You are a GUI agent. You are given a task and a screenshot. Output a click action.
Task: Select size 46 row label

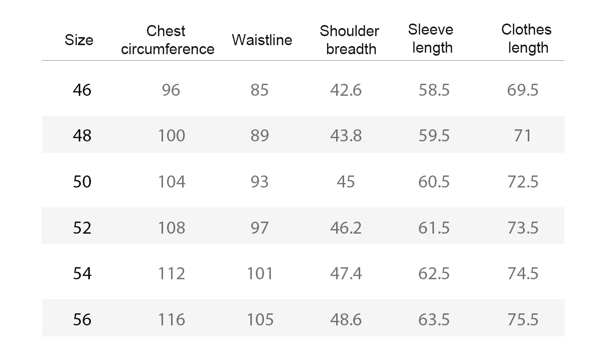point(82,90)
